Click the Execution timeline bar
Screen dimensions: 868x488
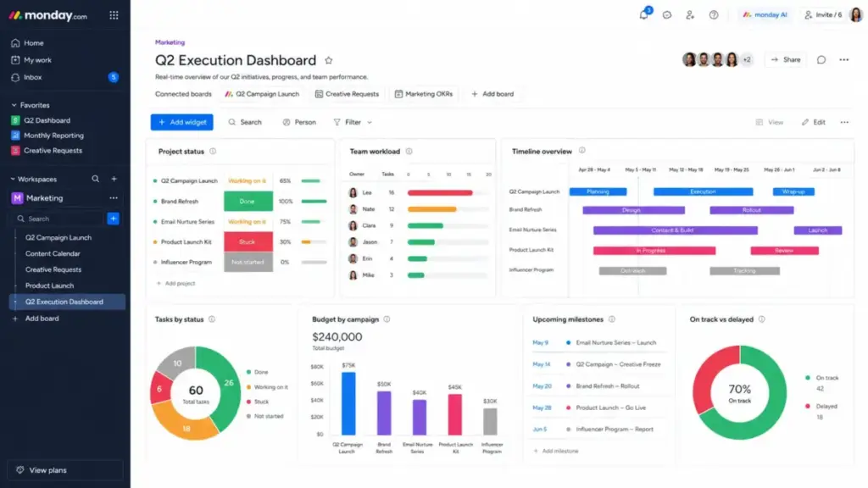[x=703, y=191]
